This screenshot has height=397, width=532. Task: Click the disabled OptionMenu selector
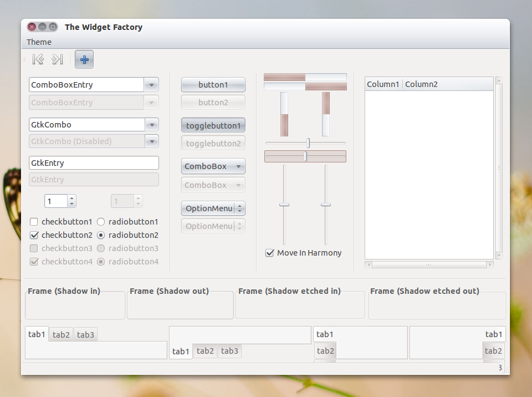213,226
